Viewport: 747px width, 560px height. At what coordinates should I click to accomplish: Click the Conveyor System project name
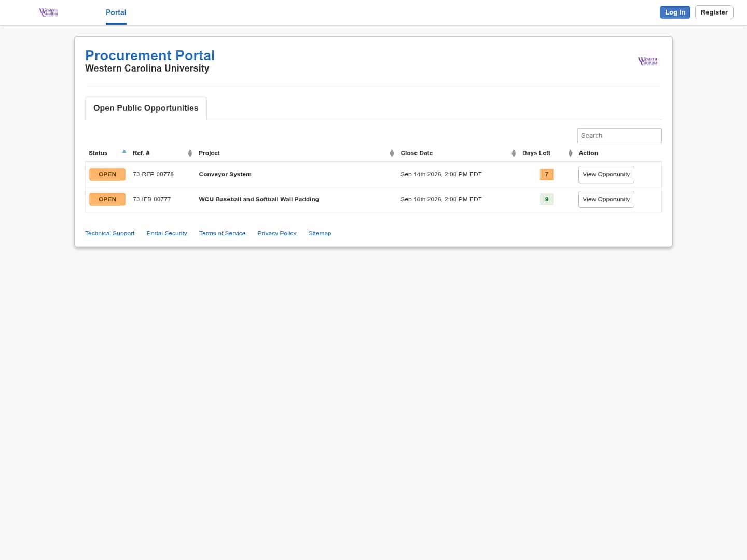pyautogui.click(x=225, y=175)
